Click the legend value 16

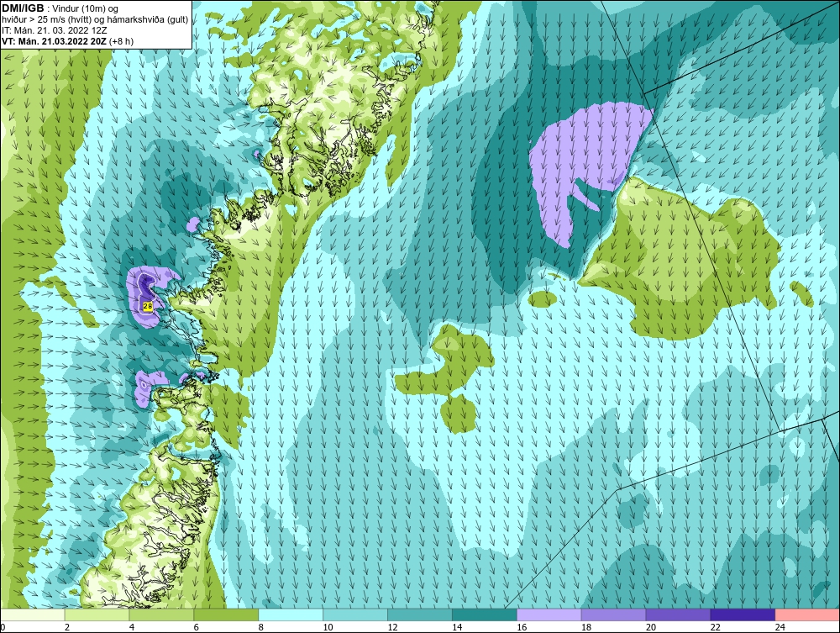click(522, 627)
